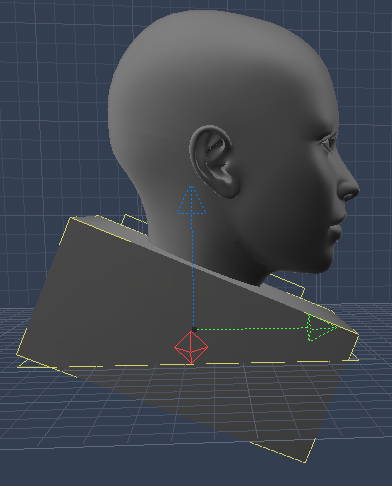Screen dimensions: 392x486
Task: Click the green horizontal axis arrowhead
Action: pyautogui.click(x=320, y=329)
